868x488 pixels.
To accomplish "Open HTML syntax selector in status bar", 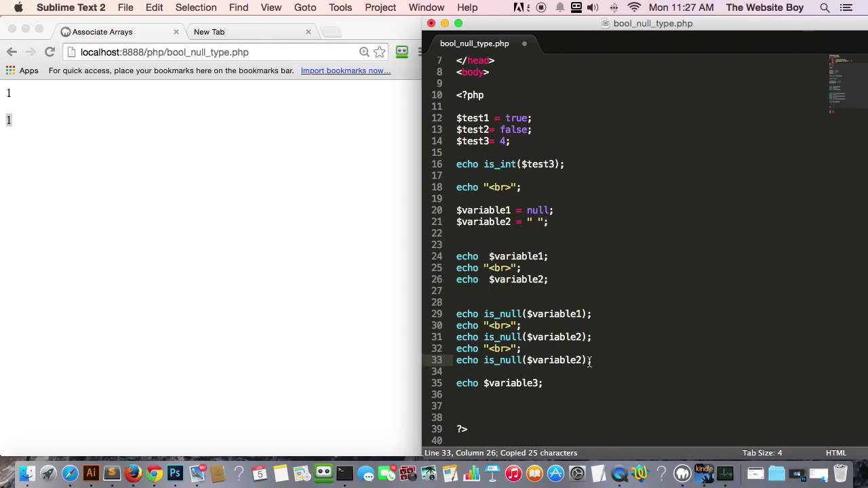I will click(x=836, y=453).
